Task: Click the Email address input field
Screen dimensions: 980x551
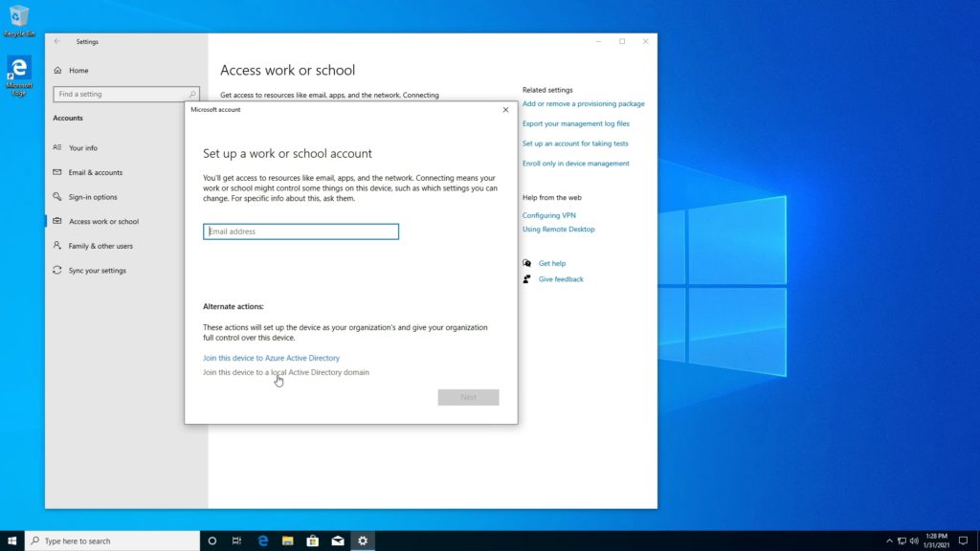Action: point(300,231)
